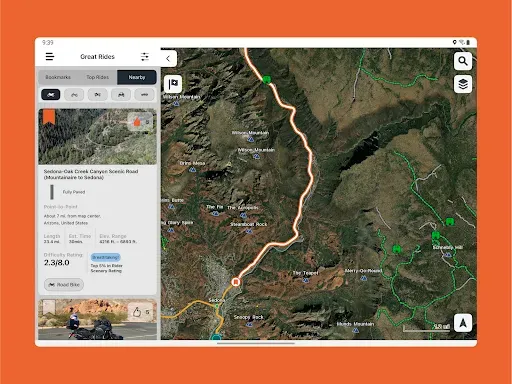
Task: Click the Schnebly Hill map label
Action: point(448,247)
